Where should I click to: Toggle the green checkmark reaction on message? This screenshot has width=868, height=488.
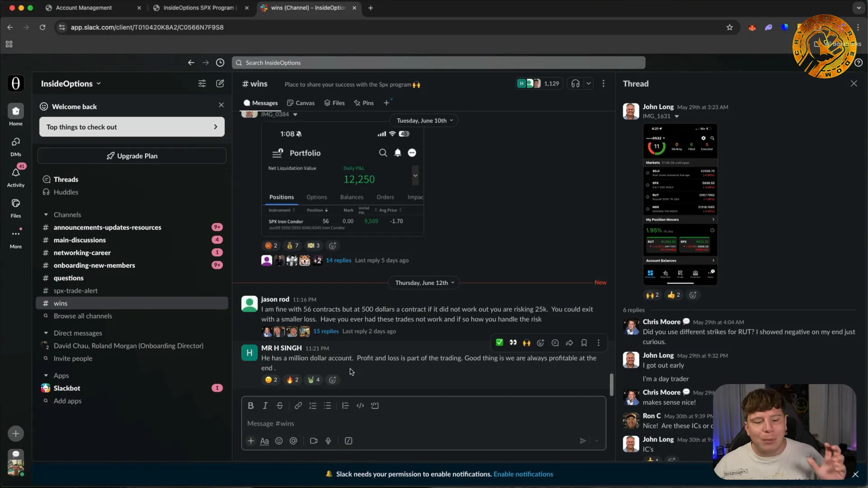coord(500,343)
